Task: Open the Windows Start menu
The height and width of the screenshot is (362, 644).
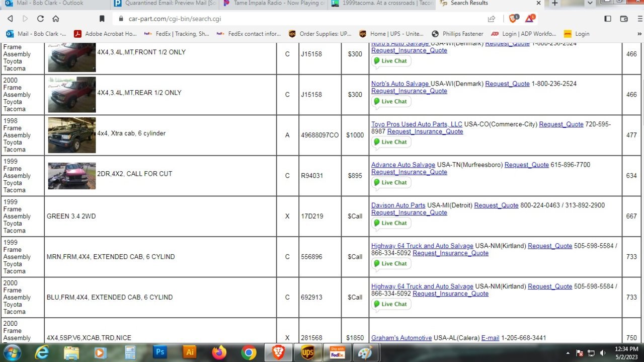Action: point(11,352)
